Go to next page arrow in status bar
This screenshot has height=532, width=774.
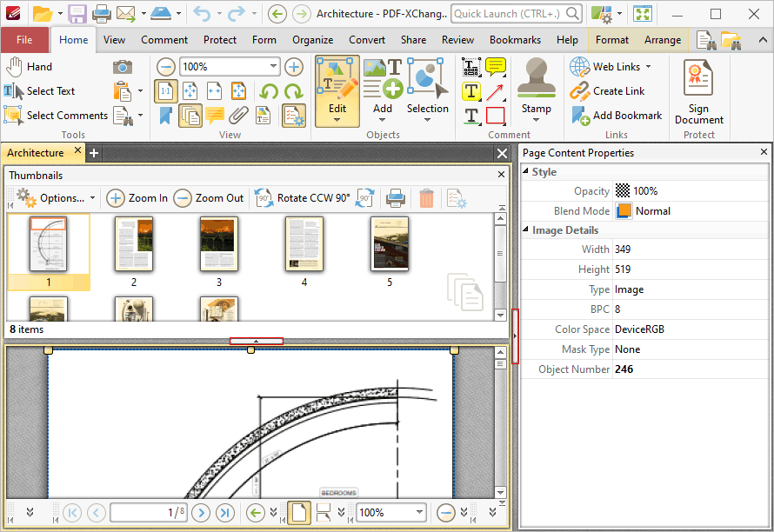tap(200, 513)
